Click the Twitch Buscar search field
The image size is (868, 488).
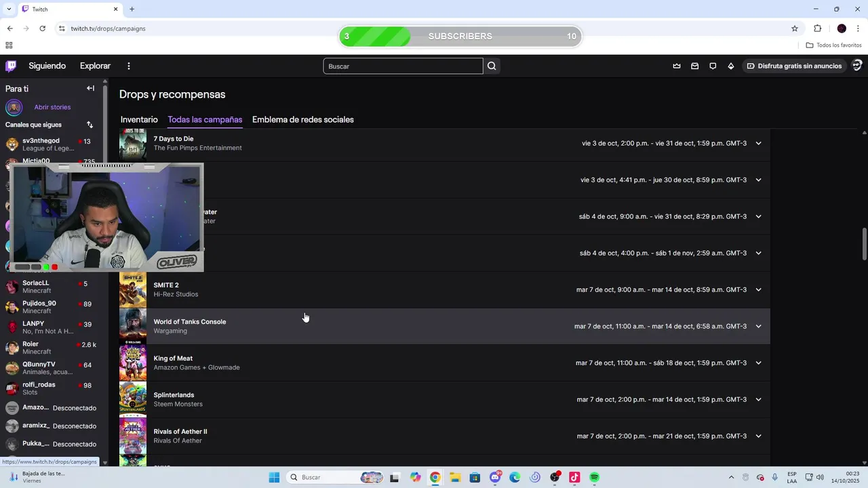pyautogui.click(x=403, y=66)
